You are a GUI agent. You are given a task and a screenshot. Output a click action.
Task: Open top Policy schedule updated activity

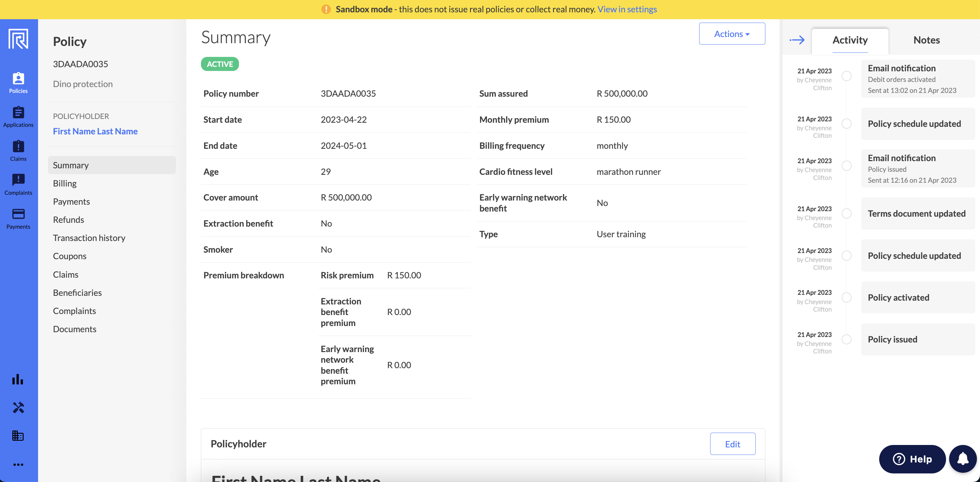[x=918, y=124]
